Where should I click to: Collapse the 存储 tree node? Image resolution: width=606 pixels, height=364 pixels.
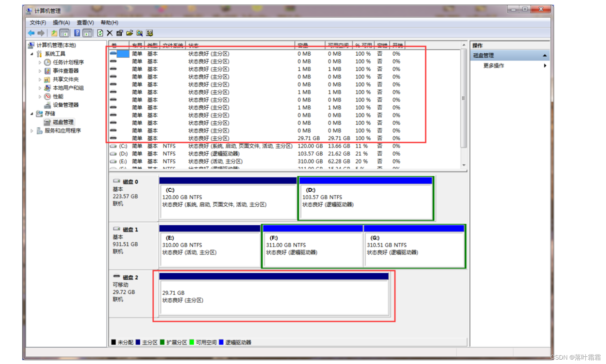pyautogui.click(x=32, y=114)
